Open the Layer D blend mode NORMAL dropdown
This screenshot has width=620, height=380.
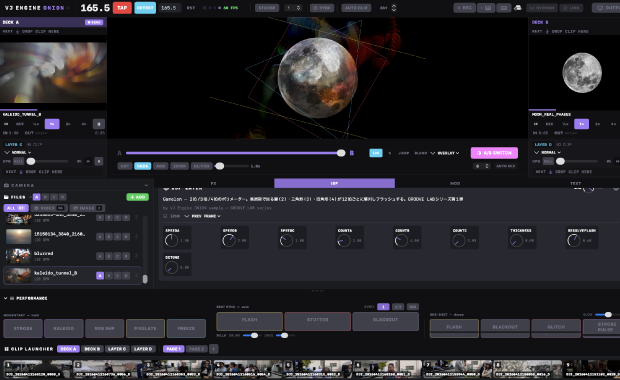(548, 152)
